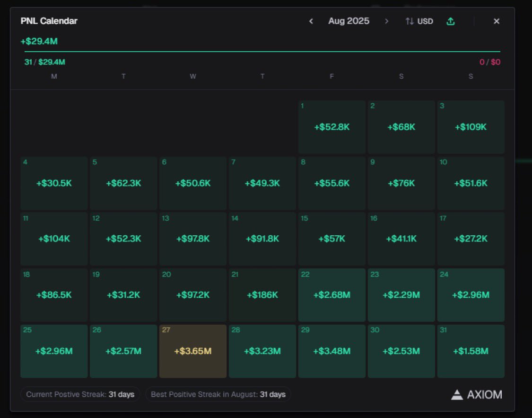532x418 pixels.
Task: Click the green win/loss ratio bar
Action: 262,52
